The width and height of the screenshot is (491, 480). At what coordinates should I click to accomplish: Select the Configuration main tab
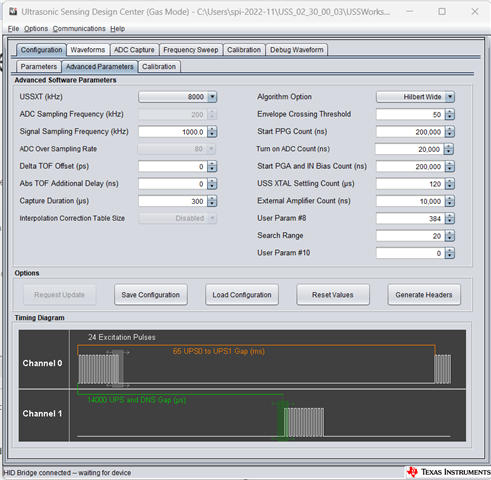(41, 50)
